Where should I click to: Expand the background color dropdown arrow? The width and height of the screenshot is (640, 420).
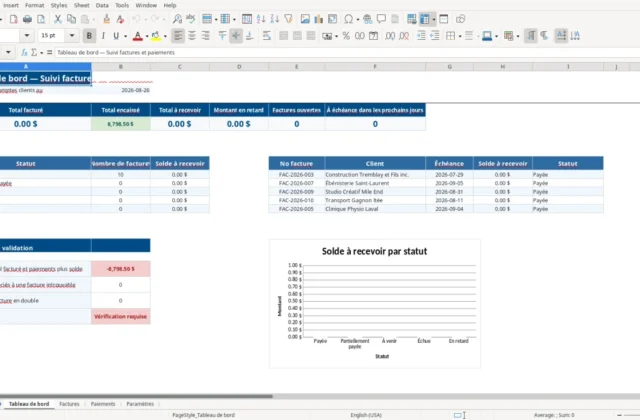pos(165,36)
